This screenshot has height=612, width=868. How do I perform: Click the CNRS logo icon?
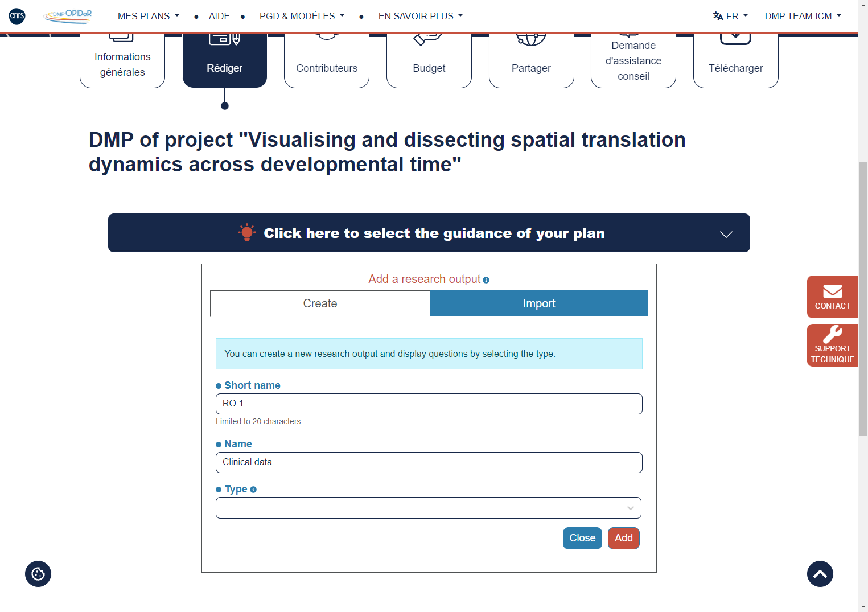17,16
